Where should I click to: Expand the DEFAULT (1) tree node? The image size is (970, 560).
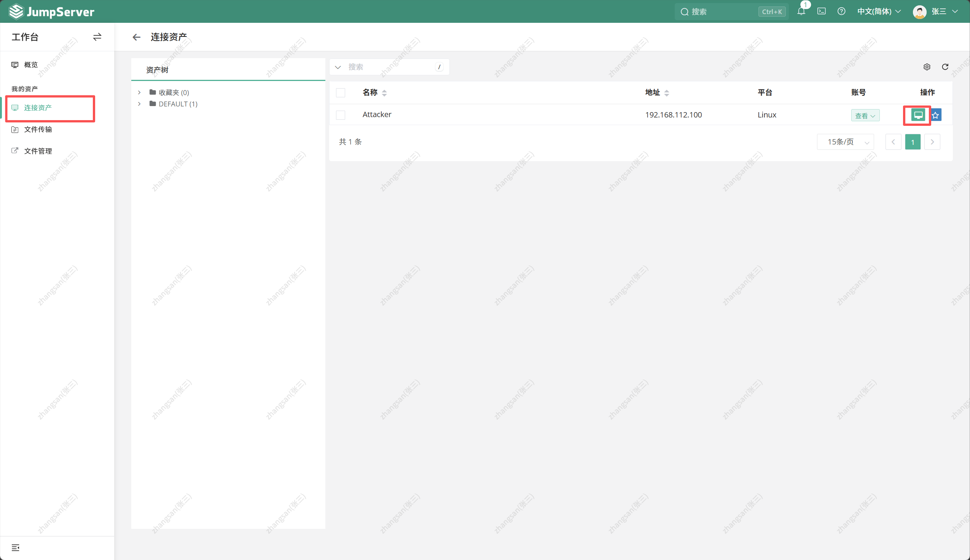pyautogui.click(x=139, y=104)
